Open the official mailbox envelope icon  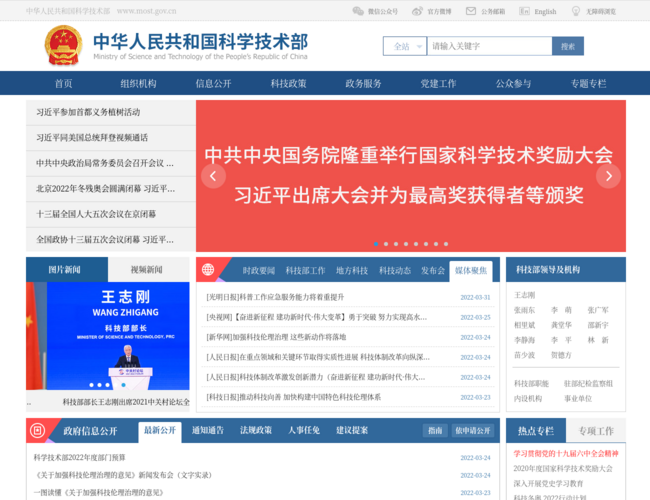pyautogui.click(x=471, y=11)
